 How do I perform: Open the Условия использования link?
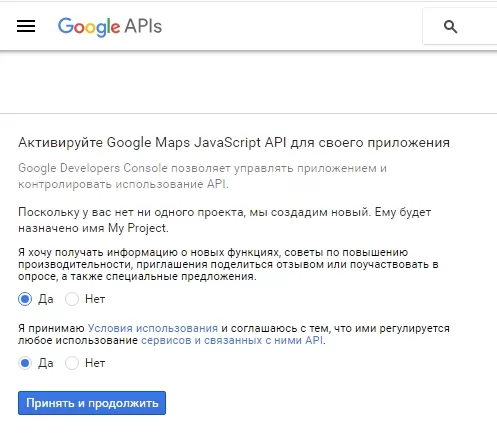tap(153, 328)
